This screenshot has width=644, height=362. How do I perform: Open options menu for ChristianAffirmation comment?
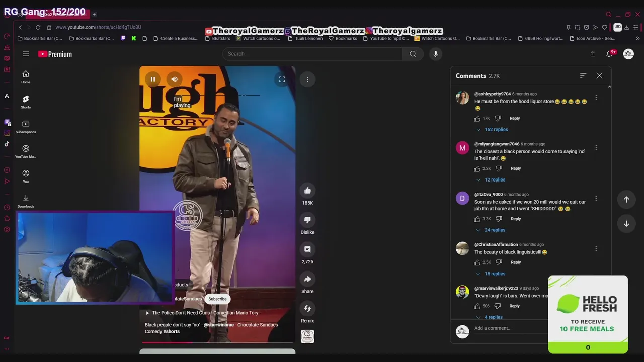point(596,248)
